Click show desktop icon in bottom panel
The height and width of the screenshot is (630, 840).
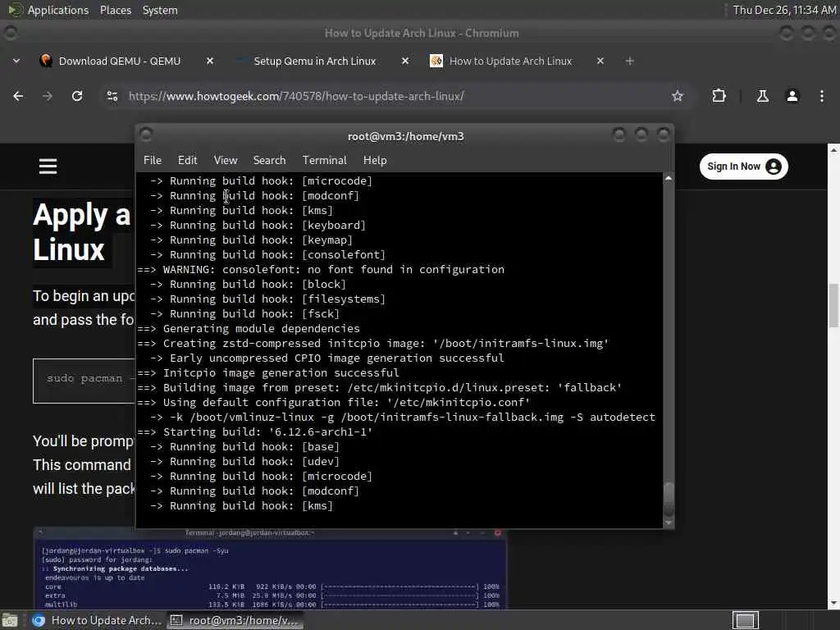(10, 620)
